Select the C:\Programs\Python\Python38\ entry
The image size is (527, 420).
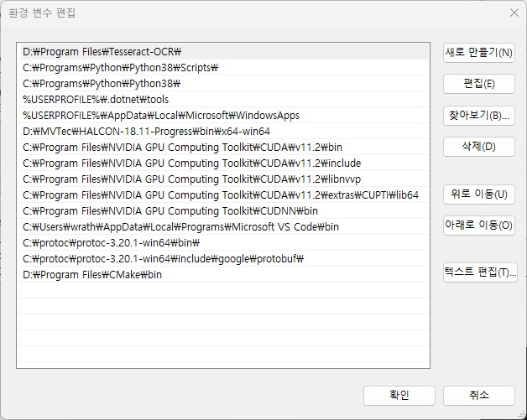pos(225,84)
